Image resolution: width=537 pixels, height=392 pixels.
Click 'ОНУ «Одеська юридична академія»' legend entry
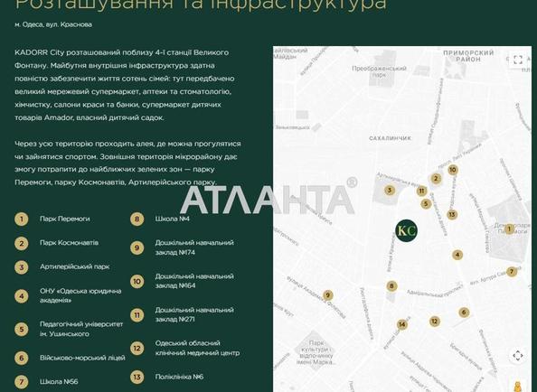(80, 295)
